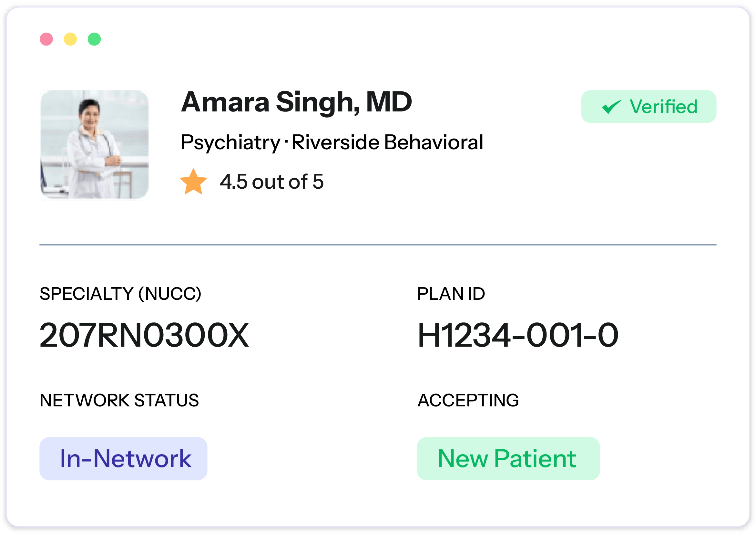756x534 pixels.
Task: Click the green checkmark icon
Action: pos(611,107)
